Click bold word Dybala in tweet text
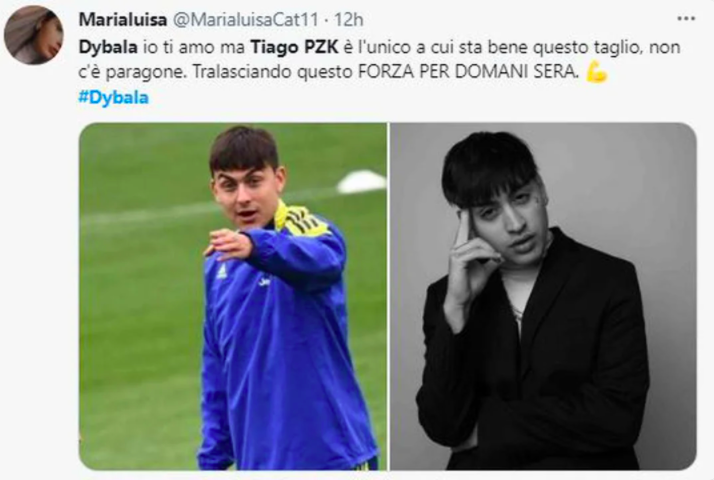Screen dimensions: 714x480 pos(108,47)
